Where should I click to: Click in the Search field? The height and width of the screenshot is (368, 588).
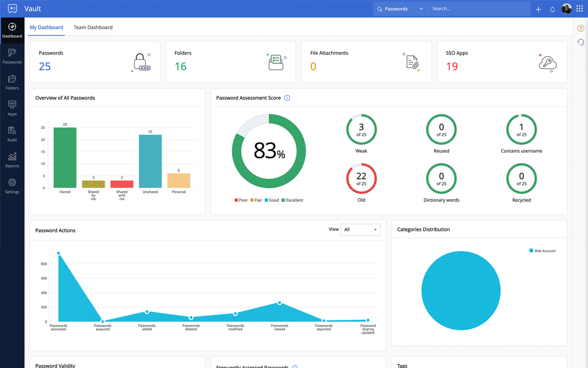coord(480,9)
